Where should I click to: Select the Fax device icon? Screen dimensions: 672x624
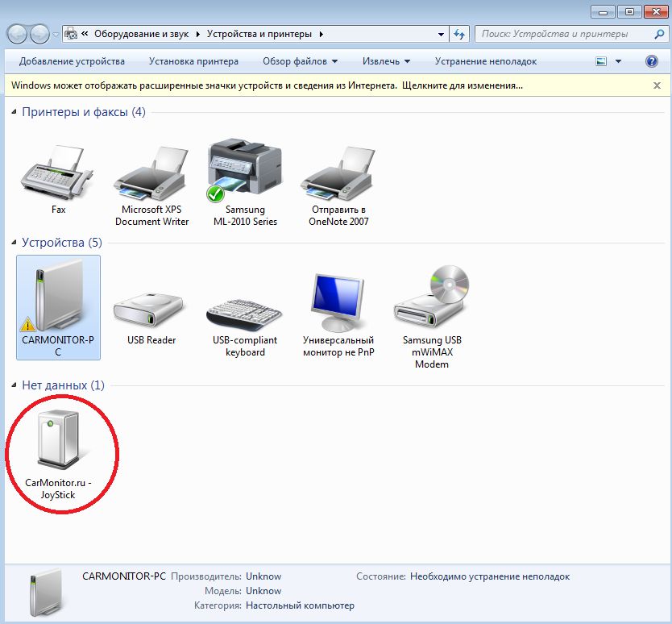point(58,173)
